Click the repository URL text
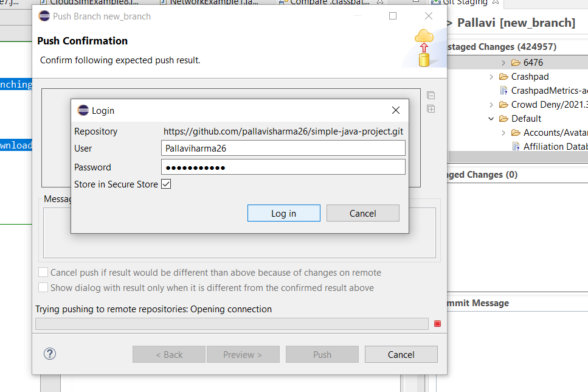Screen dimensions: 588x392 point(283,131)
